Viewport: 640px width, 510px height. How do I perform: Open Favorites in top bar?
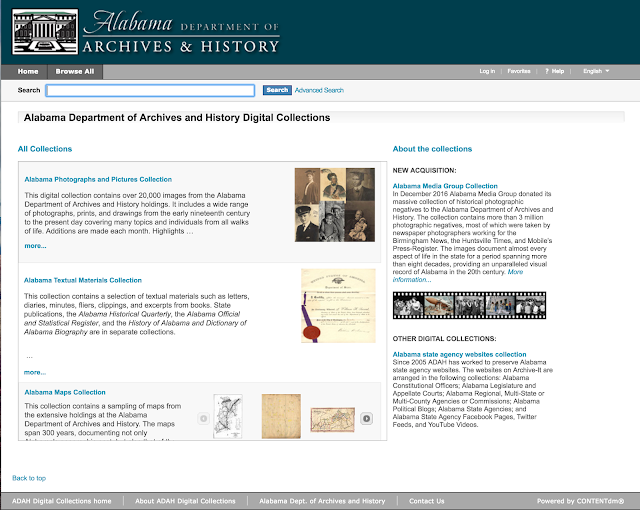pos(519,71)
